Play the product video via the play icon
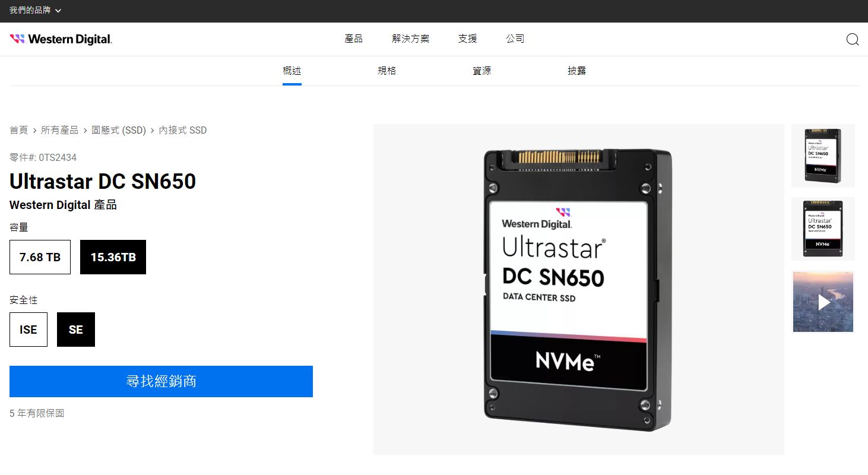 point(823,302)
